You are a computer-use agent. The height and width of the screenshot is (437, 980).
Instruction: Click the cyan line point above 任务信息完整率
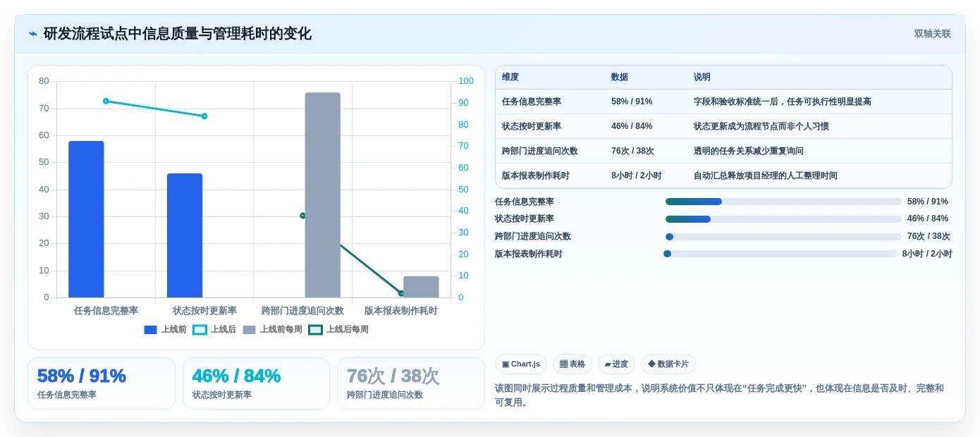point(106,101)
